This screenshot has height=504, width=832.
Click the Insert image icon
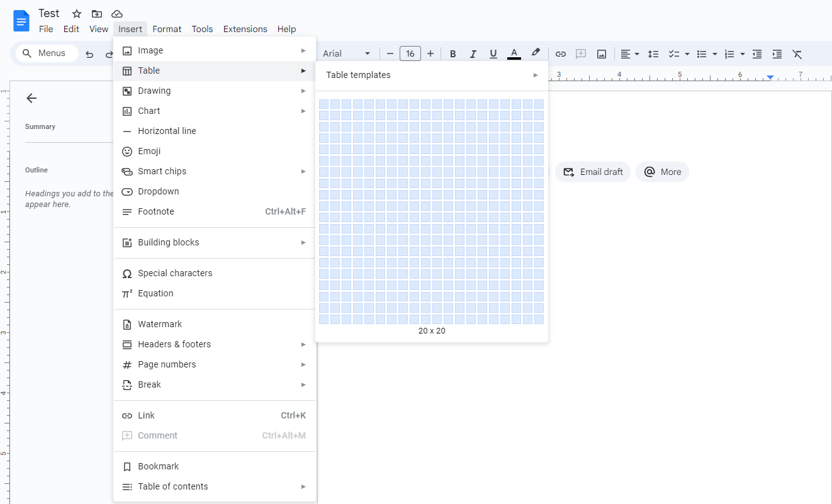pos(601,53)
